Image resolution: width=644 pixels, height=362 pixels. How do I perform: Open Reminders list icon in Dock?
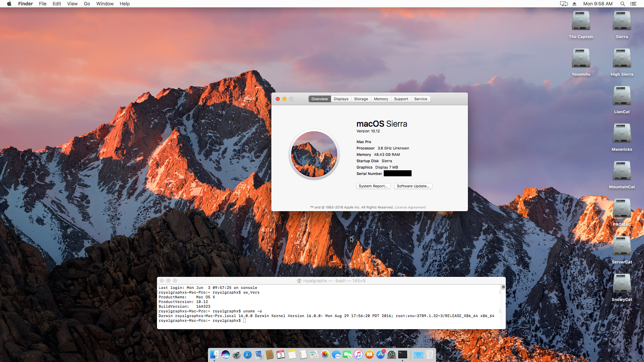tap(303, 354)
